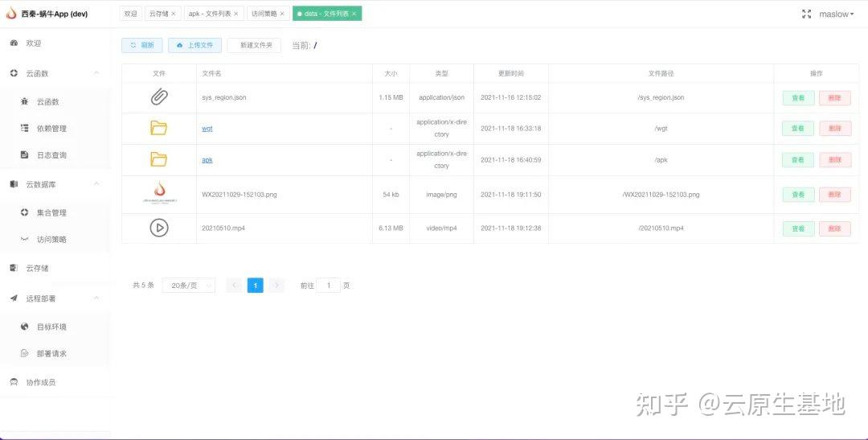Screen dimensions: 868x440
Task: Open the apk folder link
Action: (x=207, y=160)
